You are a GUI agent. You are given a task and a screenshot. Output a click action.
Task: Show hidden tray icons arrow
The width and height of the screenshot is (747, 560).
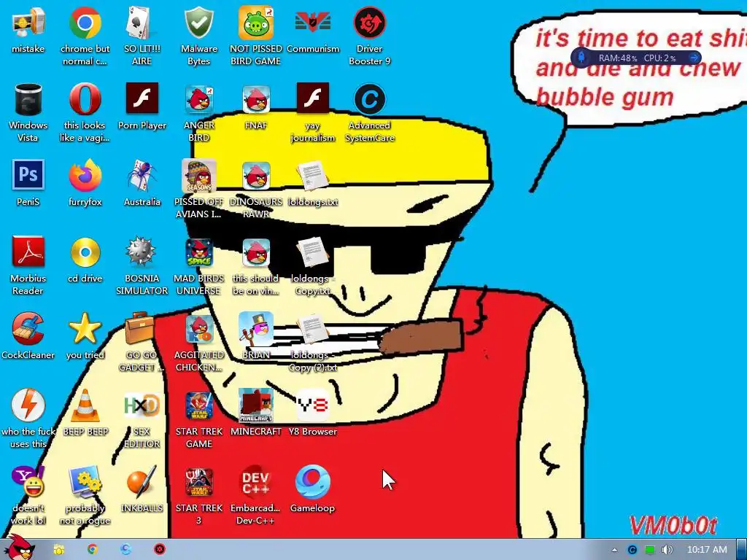coord(614,550)
